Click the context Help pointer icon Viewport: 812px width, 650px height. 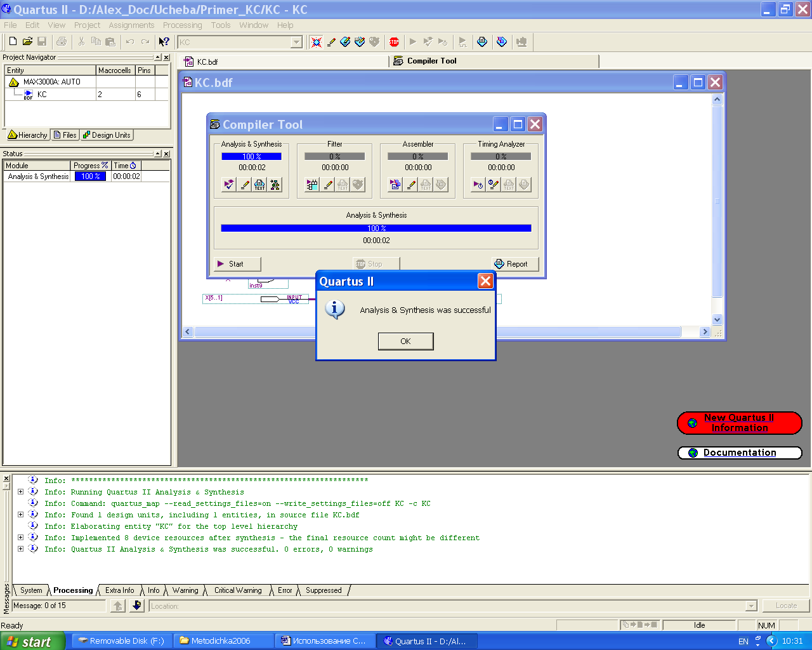pyautogui.click(x=164, y=42)
